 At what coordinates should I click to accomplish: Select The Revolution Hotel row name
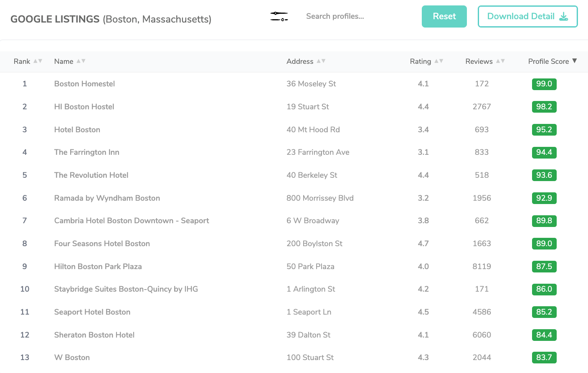pyautogui.click(x=91, y=175)
